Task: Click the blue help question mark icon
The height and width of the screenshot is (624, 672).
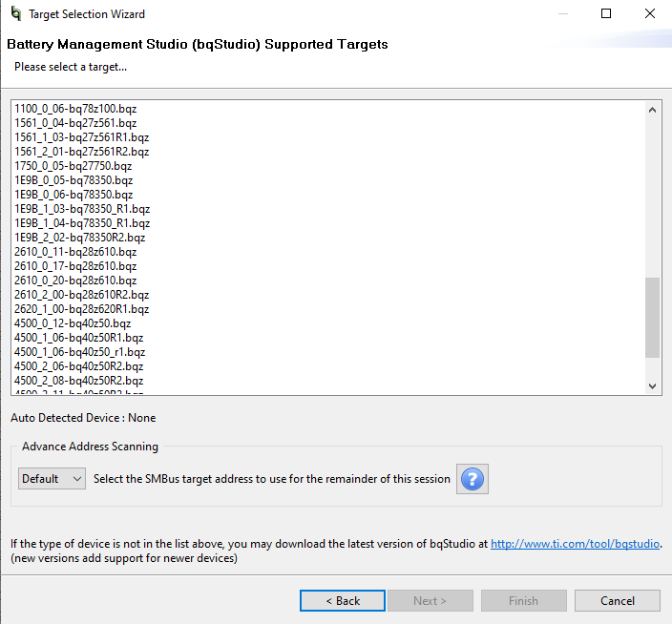Action: coord(472,479)
